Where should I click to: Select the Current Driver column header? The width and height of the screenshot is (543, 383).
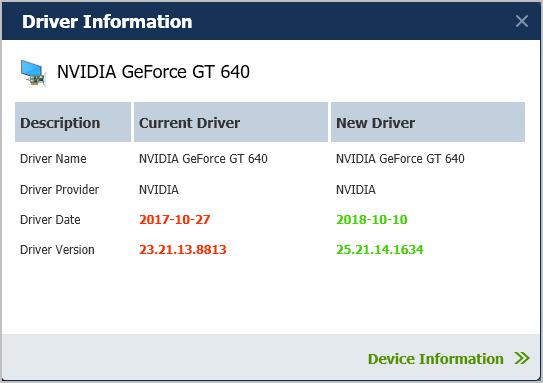click(231, 122)
